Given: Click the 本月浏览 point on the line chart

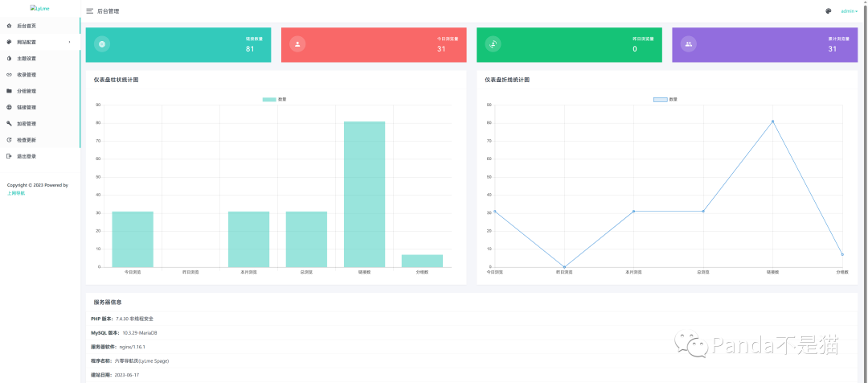Looking at the screenshot, I should click(x=634, y=211).
